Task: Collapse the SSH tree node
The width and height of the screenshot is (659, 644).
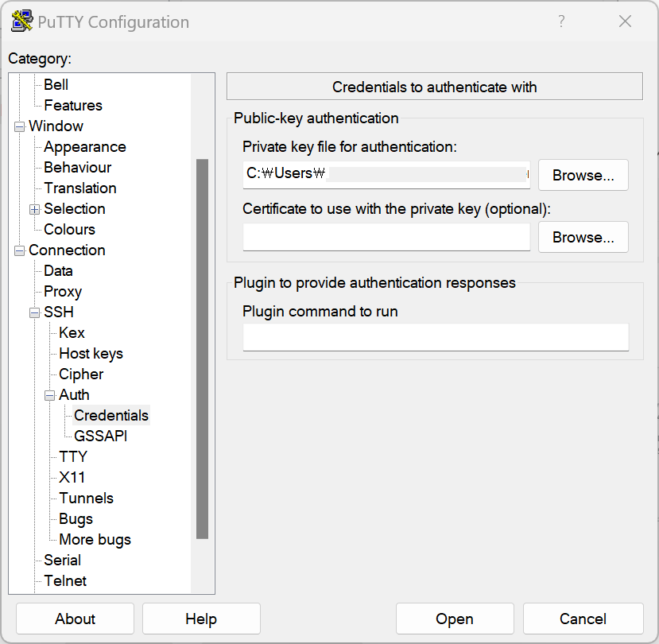Action: click(x=34, y=312)
